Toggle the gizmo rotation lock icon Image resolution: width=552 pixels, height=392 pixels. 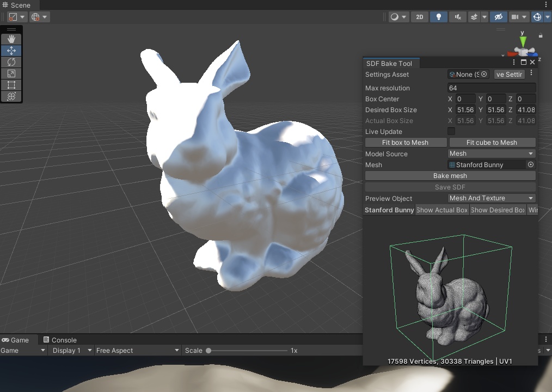(x=541, y=35)
